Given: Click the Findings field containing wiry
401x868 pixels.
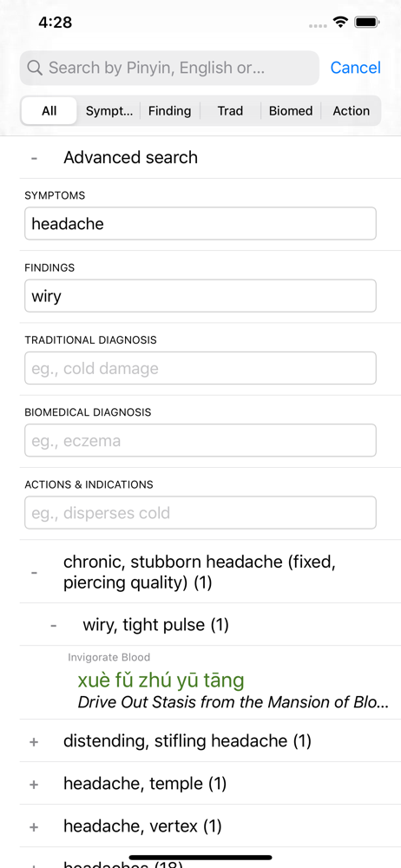Looking at the screenshot, I should click(200, 296).
